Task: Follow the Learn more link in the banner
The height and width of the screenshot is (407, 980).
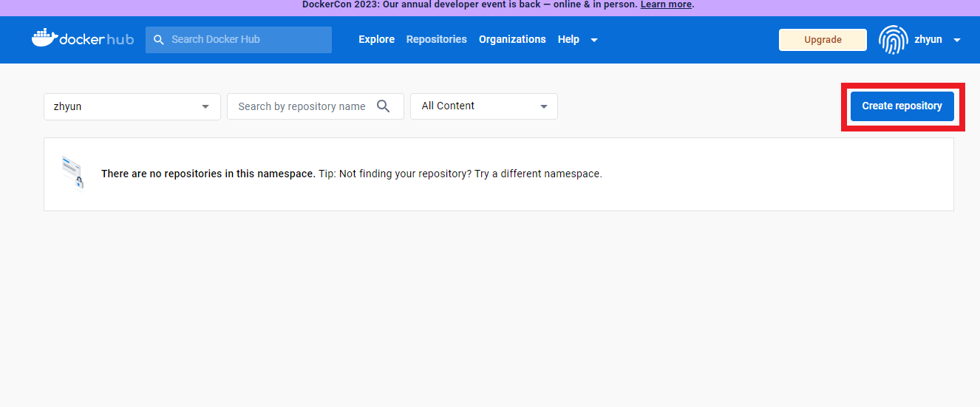Action: tap(666, 4)
